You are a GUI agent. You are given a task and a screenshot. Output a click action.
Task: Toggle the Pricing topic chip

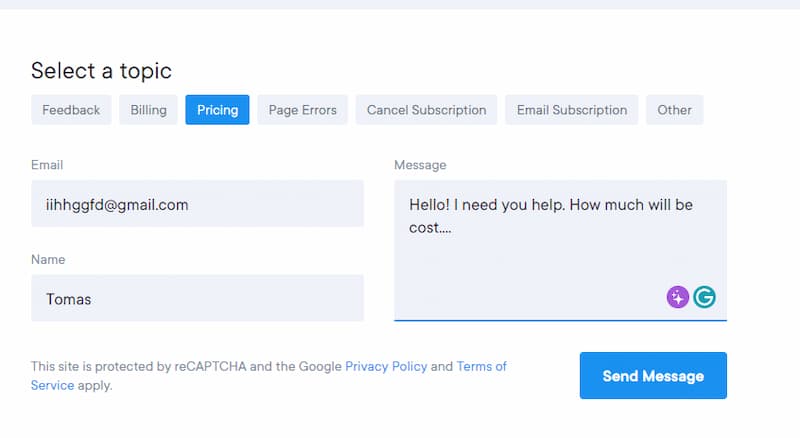point(217,110)
